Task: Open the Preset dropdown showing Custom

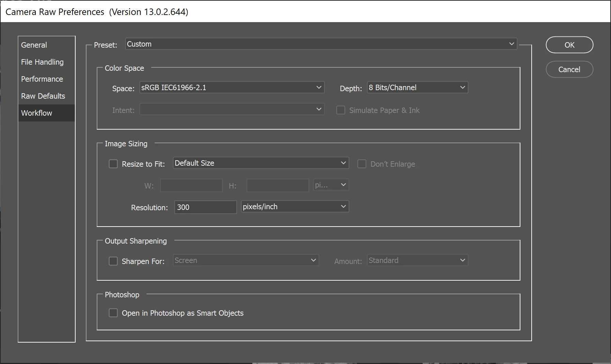Action: click(321, 44)
